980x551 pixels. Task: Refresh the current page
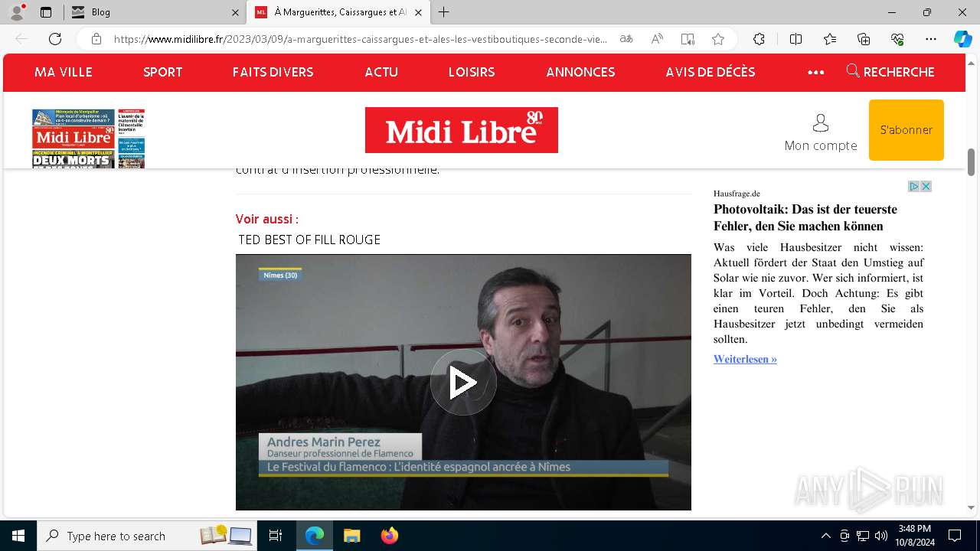point(55,39)
